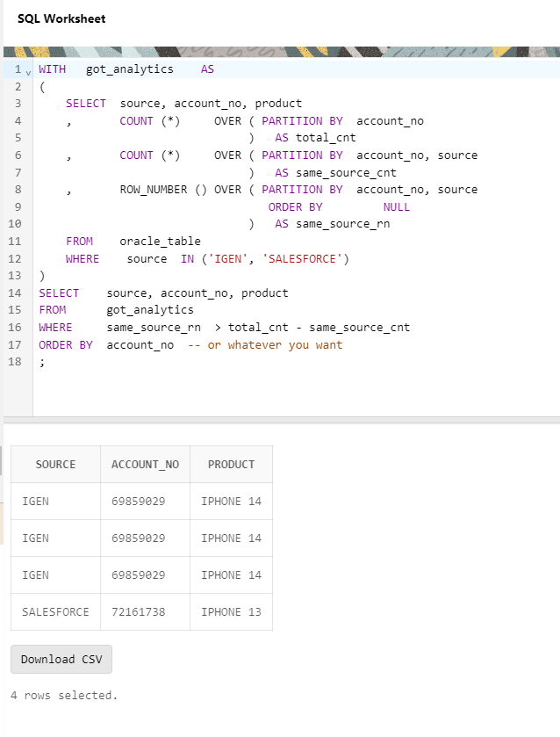Click the '4 rows selected.' status text
The image size is (560, 737).
click(x=63, y=695)
